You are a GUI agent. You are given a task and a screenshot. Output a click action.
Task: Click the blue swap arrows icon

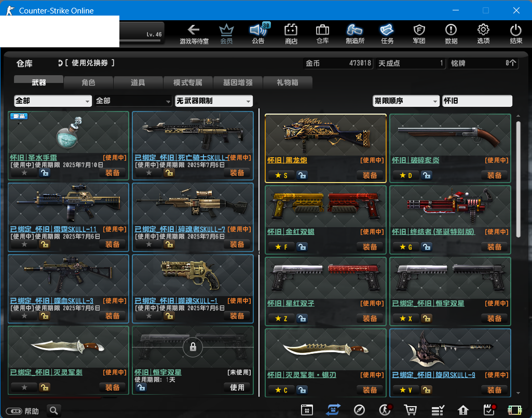click(333, 410)
